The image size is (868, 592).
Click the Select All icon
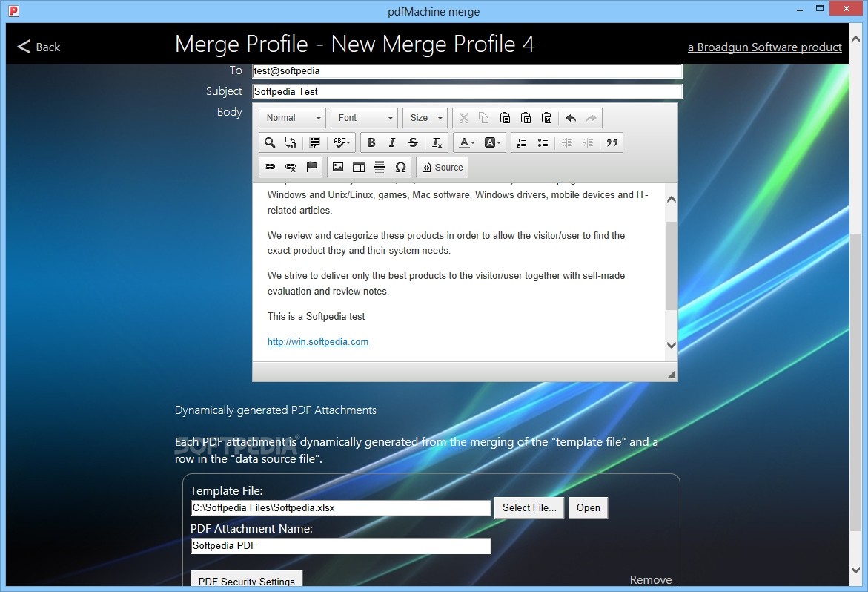(314, 143)
